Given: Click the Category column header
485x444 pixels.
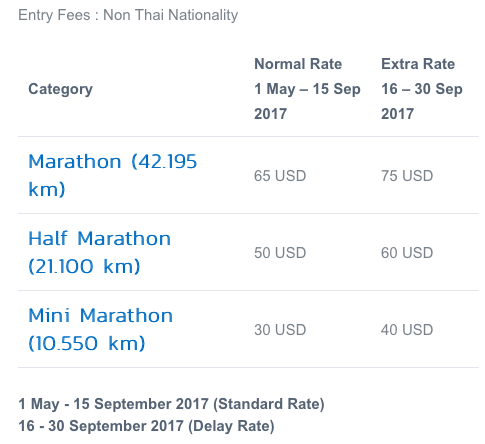Looking at the screenshot, I should [60, 89].
